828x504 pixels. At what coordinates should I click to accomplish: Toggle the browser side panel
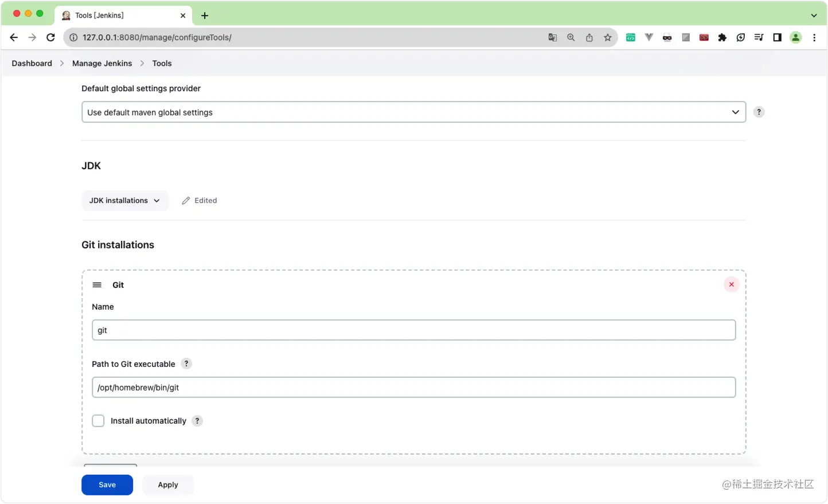(x=778, y=37)
